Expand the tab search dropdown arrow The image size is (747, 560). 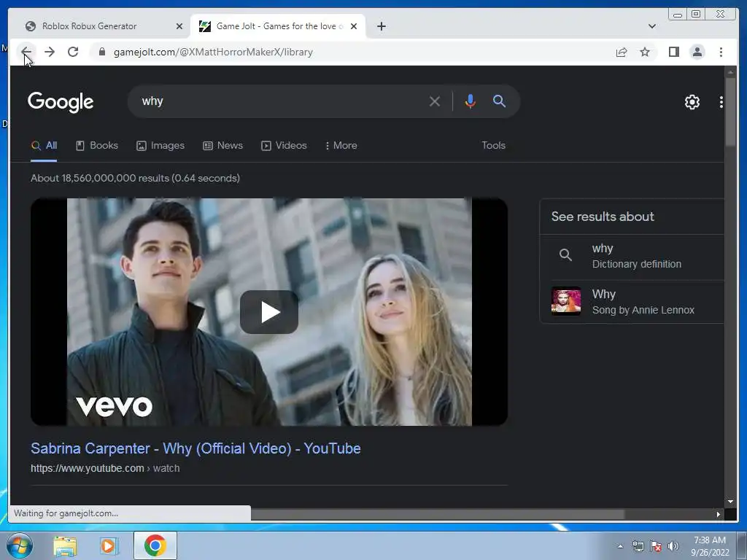(x=651, y=26)
